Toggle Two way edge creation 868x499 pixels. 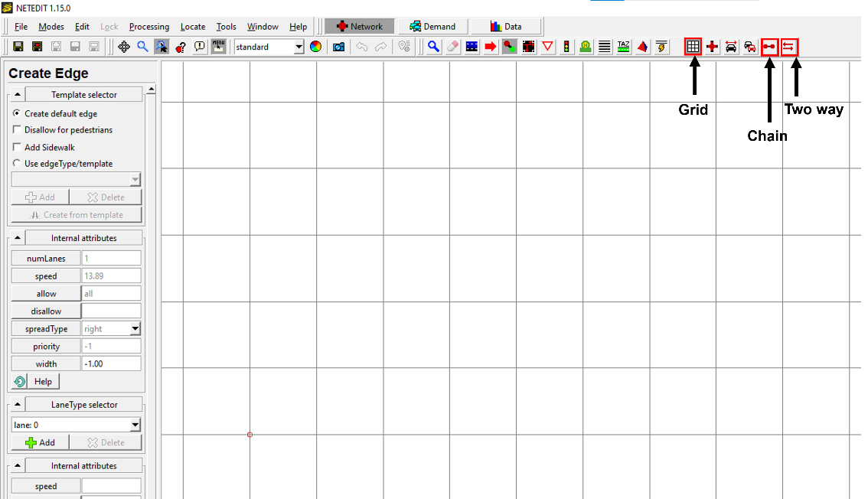[x=788, y=47]
